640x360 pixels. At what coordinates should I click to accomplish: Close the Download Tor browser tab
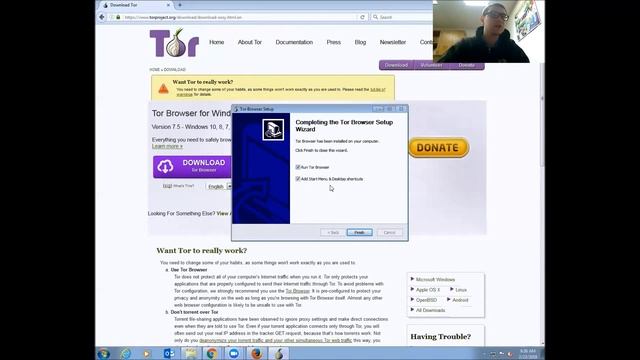click(x=168, y=5)
